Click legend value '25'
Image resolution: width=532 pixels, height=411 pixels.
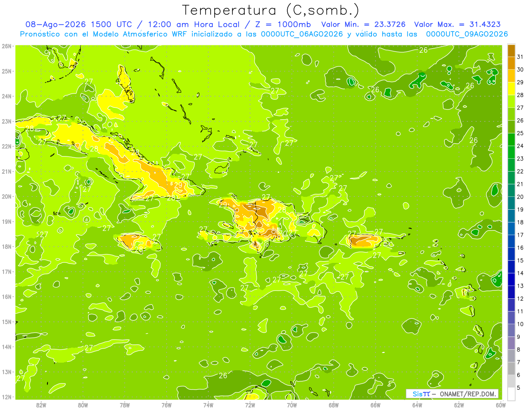520,133
